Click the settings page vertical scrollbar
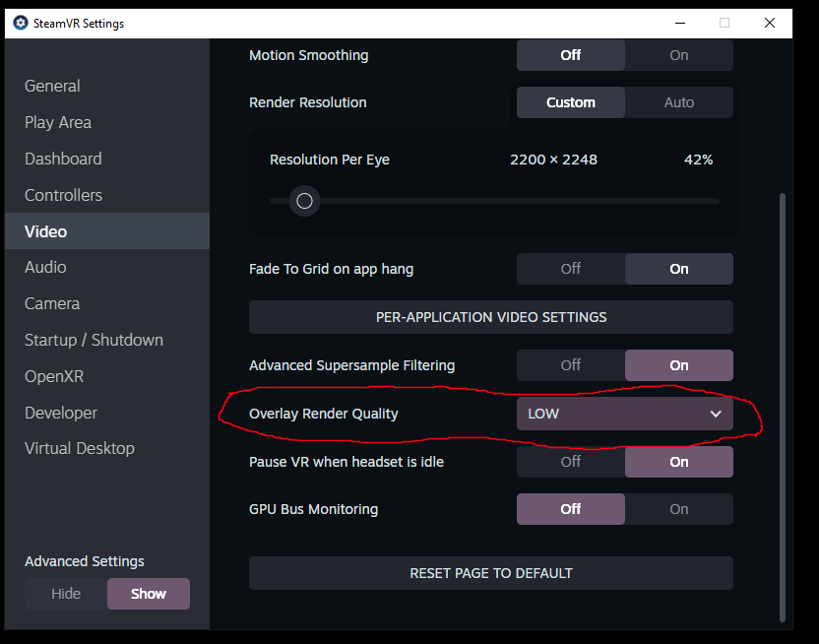This screenshot has height=644, width=819. (782, 408)
